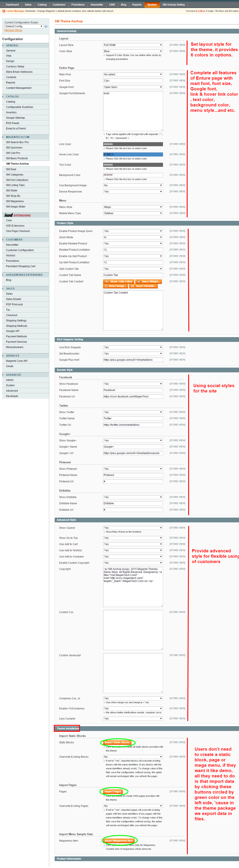239x868 pixels.
Task: Click the Facebook Url input field
Action: (133, 397)
